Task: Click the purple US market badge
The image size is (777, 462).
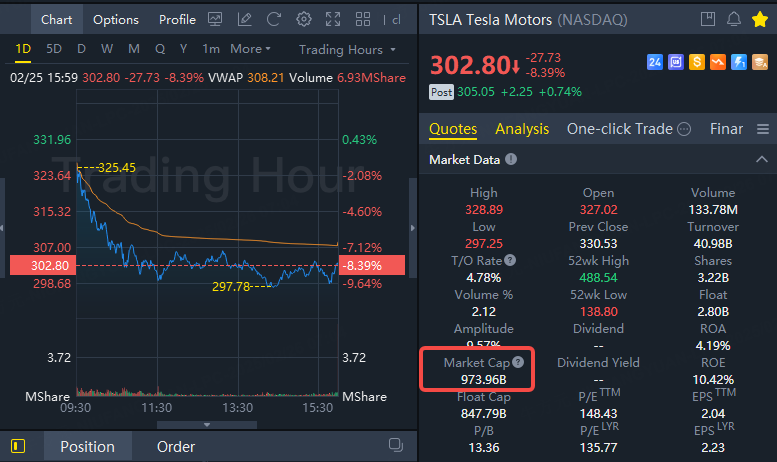Action: point(676,62)
